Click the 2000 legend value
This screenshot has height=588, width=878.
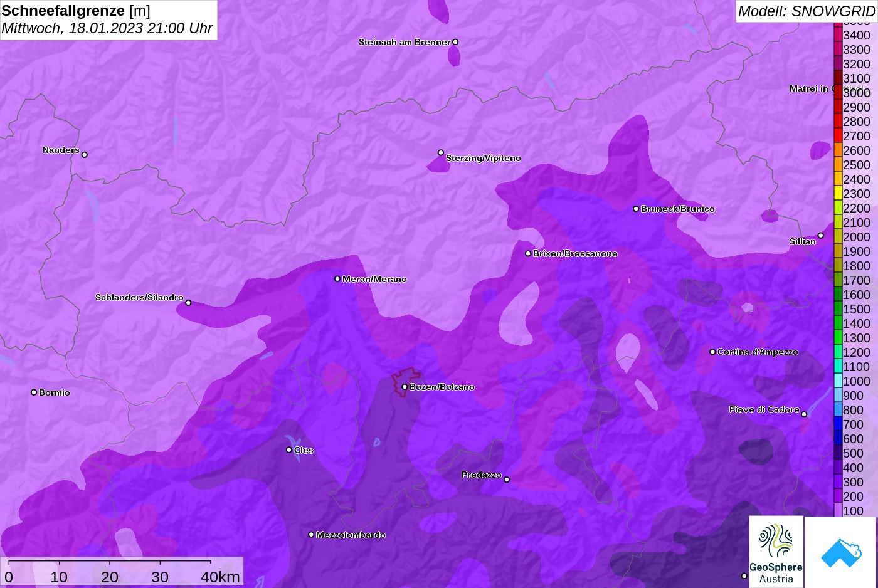click(x=857, y=237)
